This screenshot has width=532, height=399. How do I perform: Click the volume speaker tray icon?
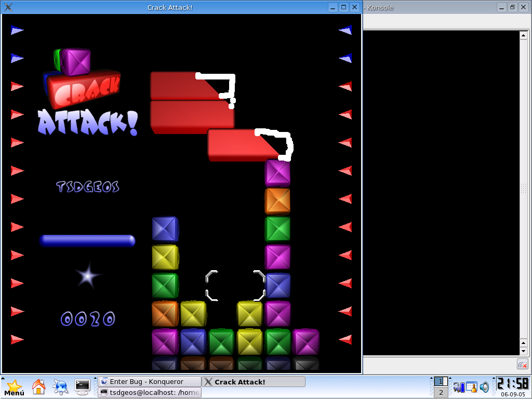(x=485, y=387)
